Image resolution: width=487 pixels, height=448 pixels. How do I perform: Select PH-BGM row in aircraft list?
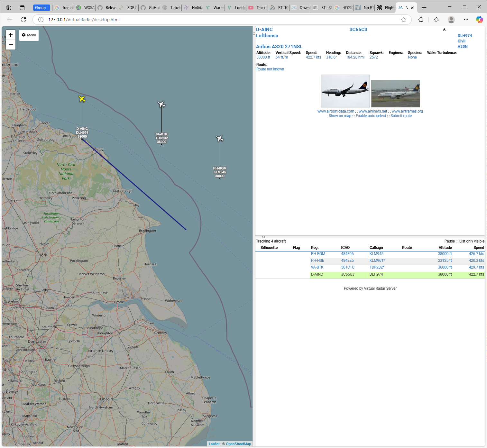click(370, 254)
